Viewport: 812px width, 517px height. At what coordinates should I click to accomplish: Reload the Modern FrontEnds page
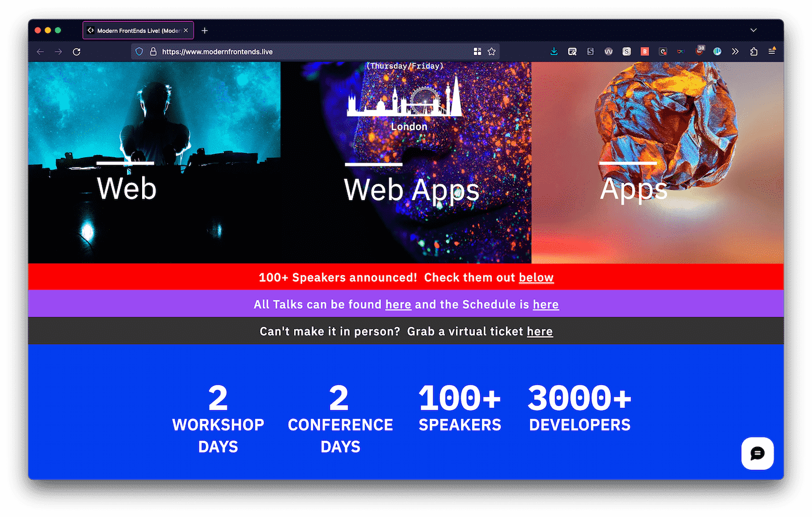click(77, 51)
